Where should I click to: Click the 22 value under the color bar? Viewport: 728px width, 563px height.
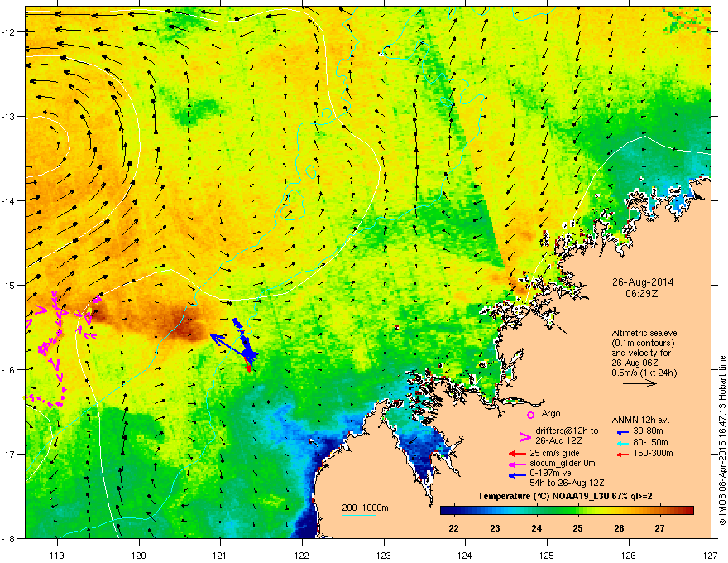click(453, 528)
